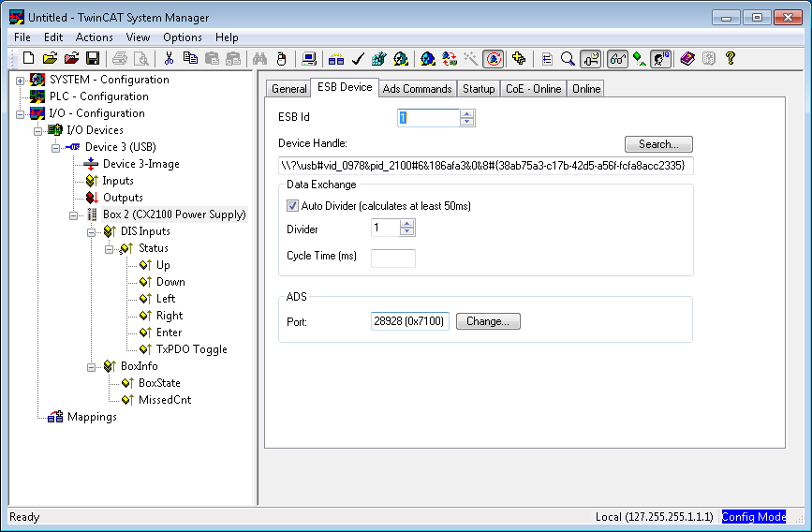The height and width of the screenshot is (532, 812).
Task: Click the Generate Mappings toolbar icon
Action: click(336, 58)
